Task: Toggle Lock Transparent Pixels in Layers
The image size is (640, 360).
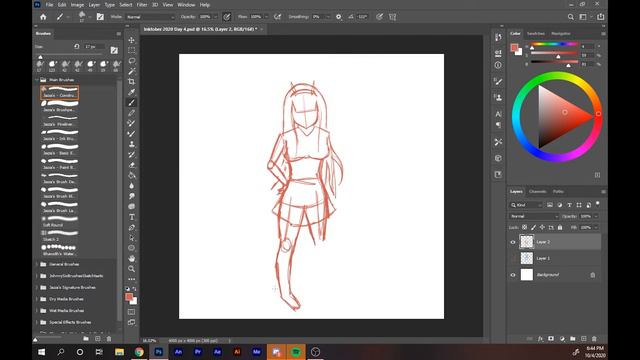Action: (524, 227)
